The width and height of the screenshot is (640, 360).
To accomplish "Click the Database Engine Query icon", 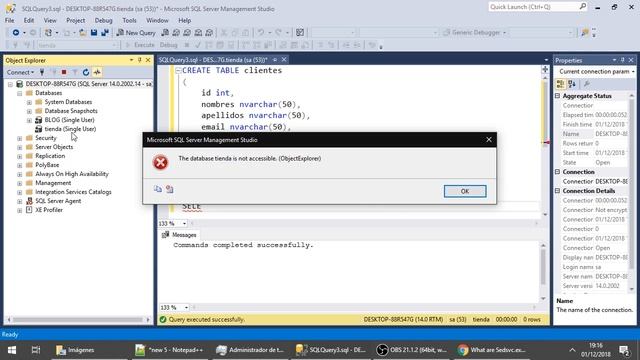I will point(165,33).
